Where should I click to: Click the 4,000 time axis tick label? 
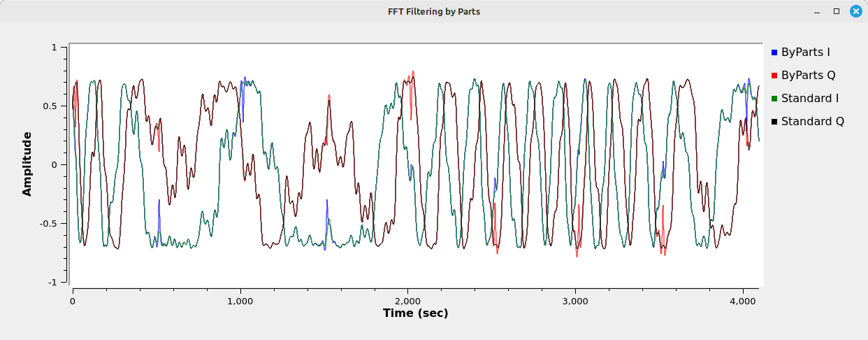743,300
